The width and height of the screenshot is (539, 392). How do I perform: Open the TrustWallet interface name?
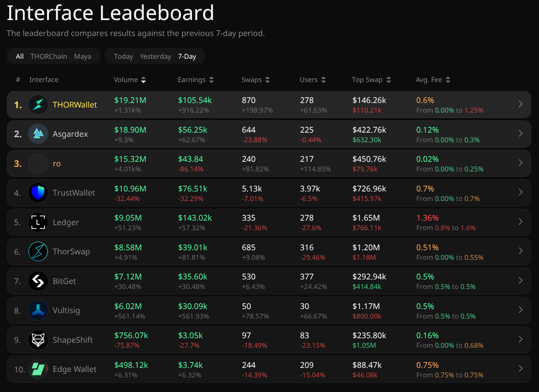(x=73, y=193)
